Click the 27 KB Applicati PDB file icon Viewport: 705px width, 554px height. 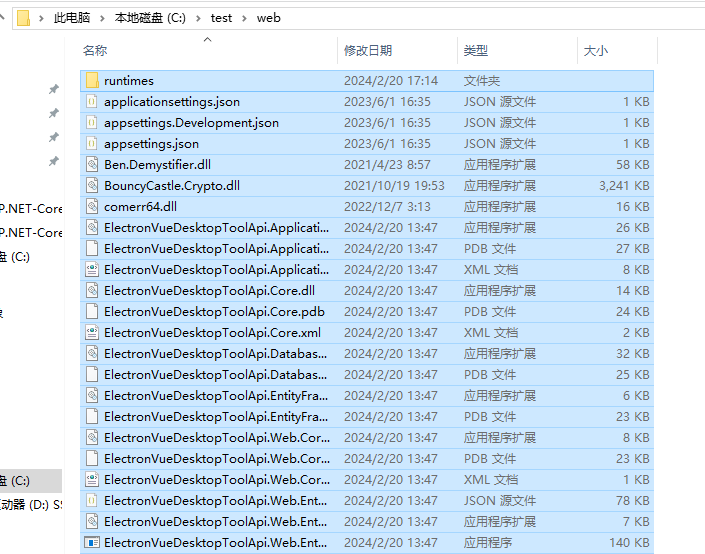[92, 249]
